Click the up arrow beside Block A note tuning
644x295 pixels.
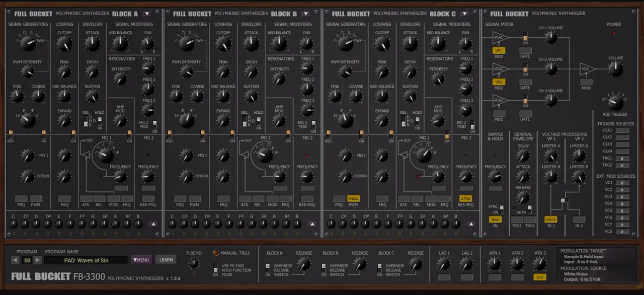point(153,224)
